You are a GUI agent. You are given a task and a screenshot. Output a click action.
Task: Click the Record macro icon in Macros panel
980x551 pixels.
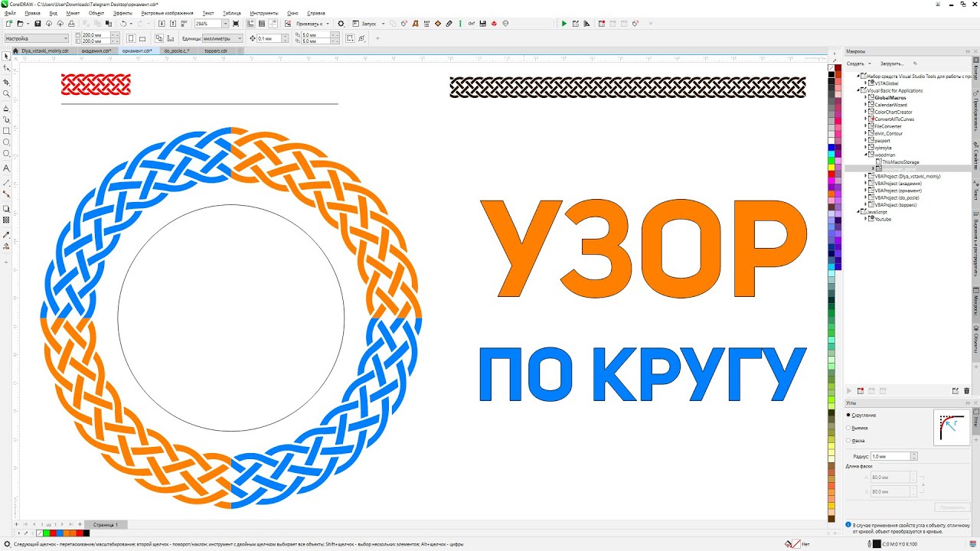click(x=861, y=390)
